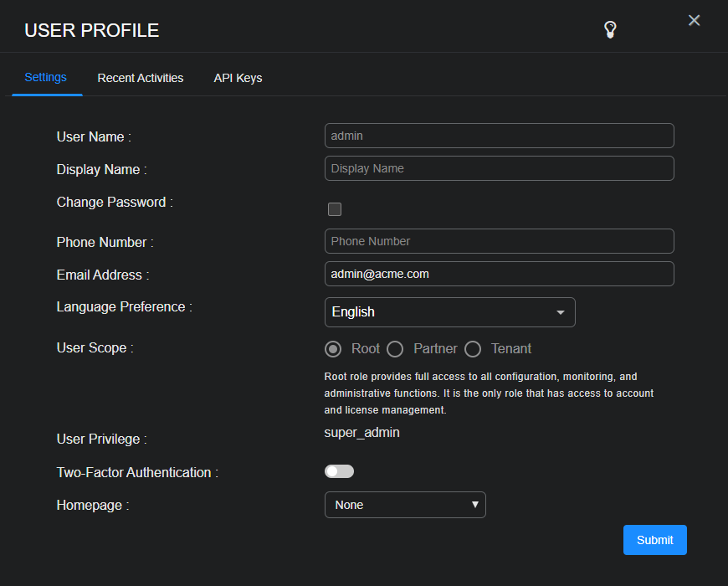Click the super_admin privilege text
Screen dimensions: 728x586
click(x=361, y=433)
